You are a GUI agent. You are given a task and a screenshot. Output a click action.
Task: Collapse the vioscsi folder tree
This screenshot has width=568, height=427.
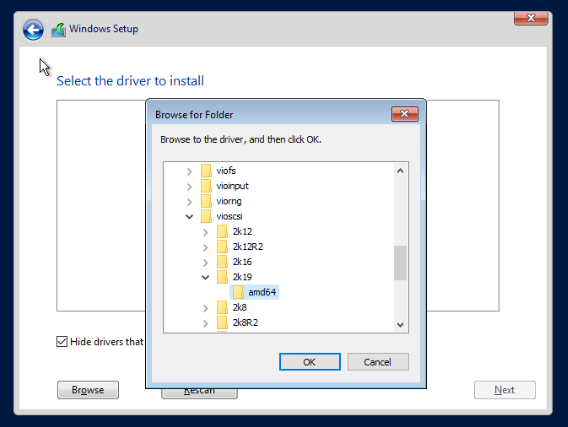[189, 217]
